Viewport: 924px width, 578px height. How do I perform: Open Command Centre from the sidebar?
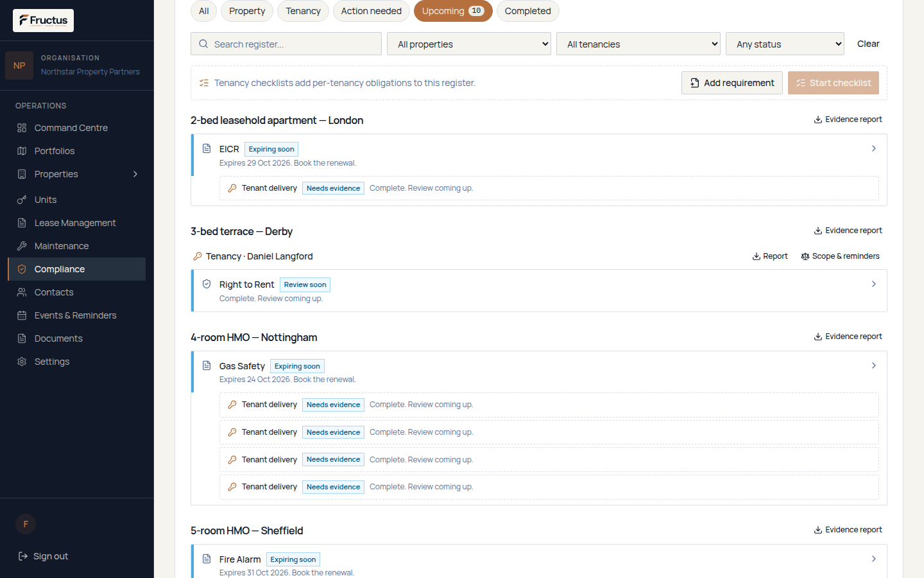pyautogui.click(x=76, y=128)
